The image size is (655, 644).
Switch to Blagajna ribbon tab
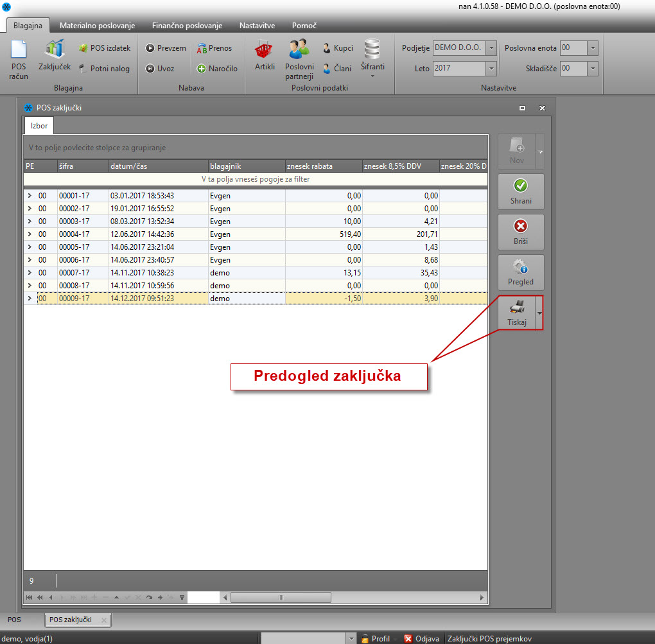pos(28,26)
